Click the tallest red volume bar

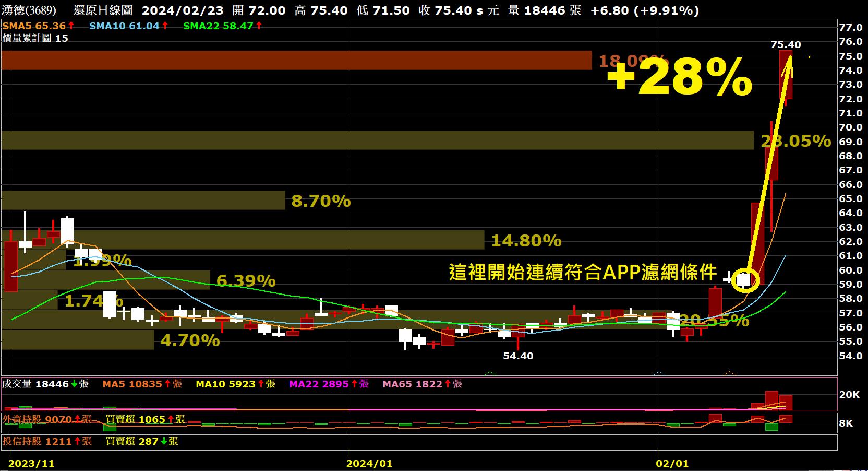click(771, 400)
